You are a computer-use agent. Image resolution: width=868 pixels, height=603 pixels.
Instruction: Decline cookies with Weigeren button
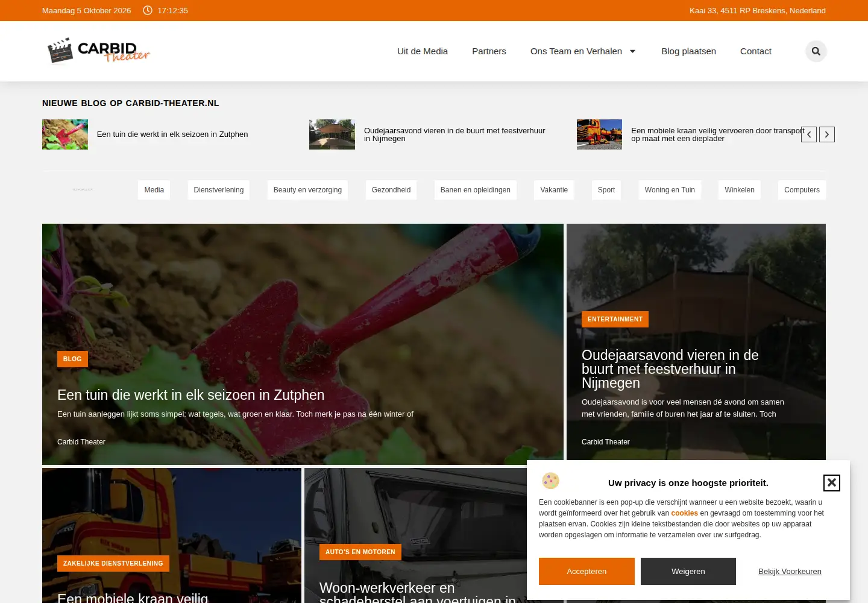(688, 571)
